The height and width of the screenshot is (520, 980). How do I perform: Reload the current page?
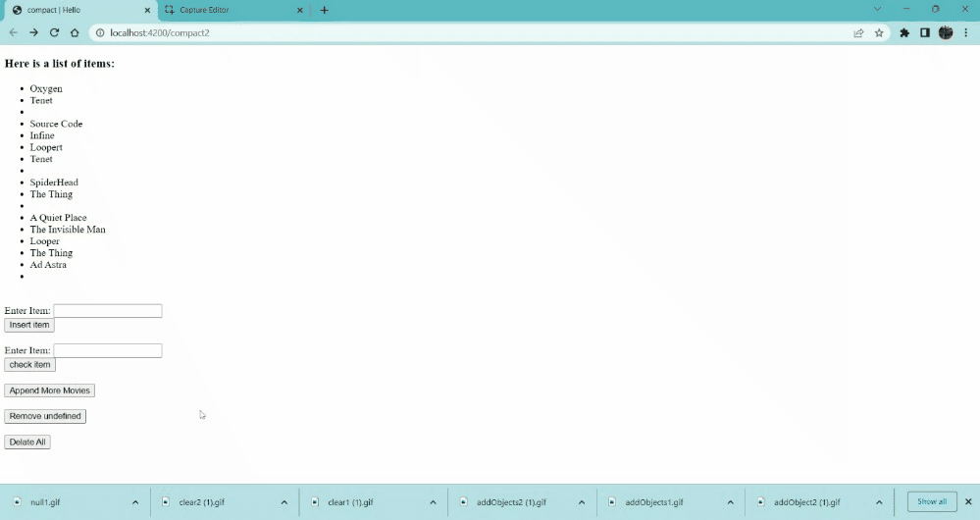(x=54, y=32)
